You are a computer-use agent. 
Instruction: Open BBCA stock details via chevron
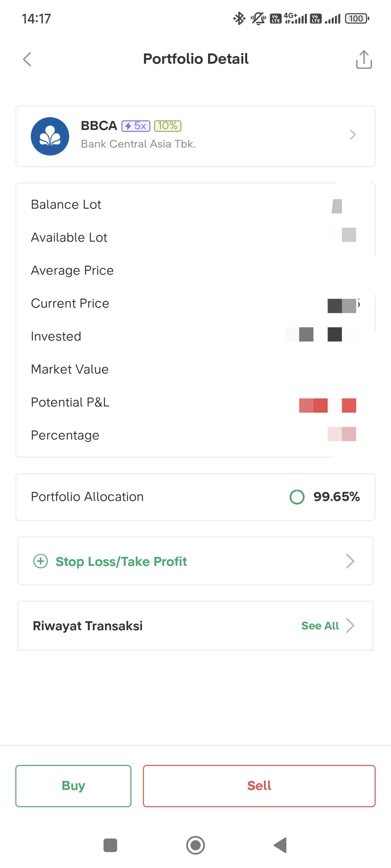tap(353, 135)
